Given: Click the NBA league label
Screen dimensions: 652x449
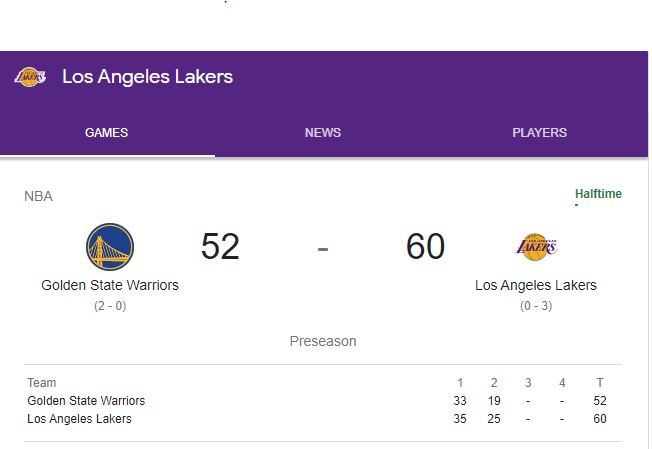Looking at the screenshot, I should 38,196.
